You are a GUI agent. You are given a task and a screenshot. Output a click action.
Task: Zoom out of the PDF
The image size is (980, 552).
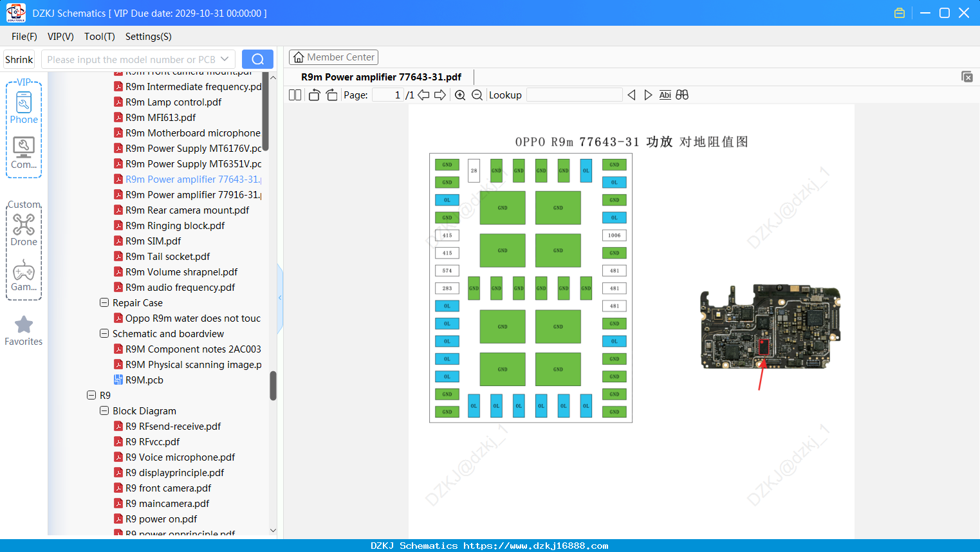[x=477, y=95]
